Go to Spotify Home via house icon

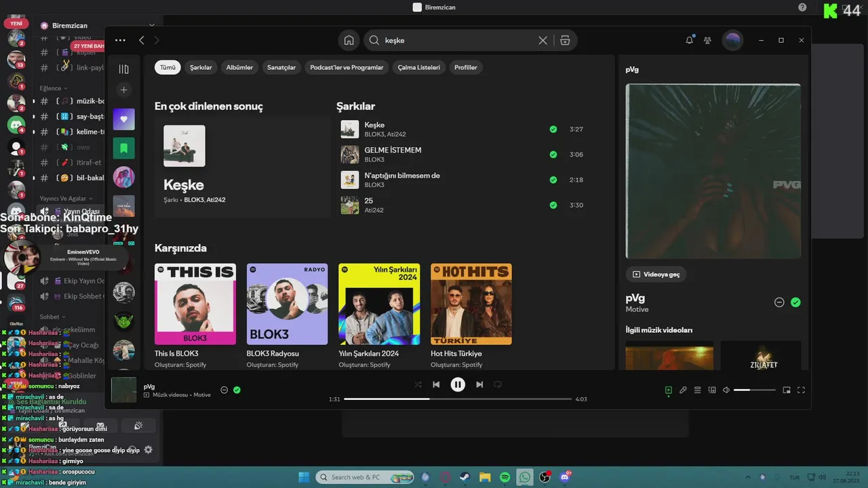pos(349,41)
